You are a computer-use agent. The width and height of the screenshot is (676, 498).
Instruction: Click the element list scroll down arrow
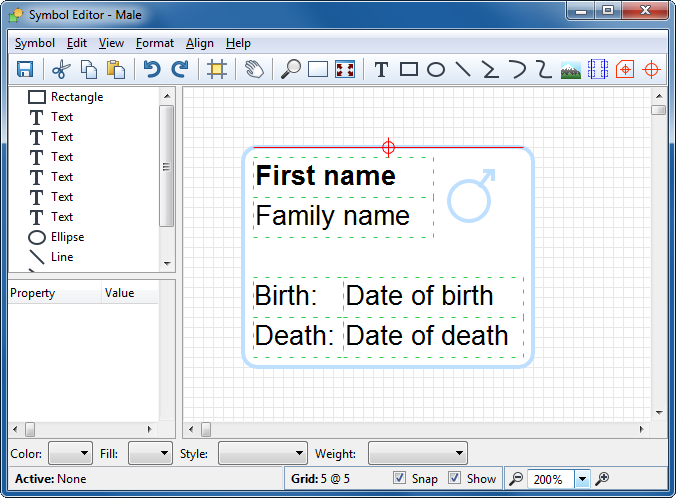point(167,263)
